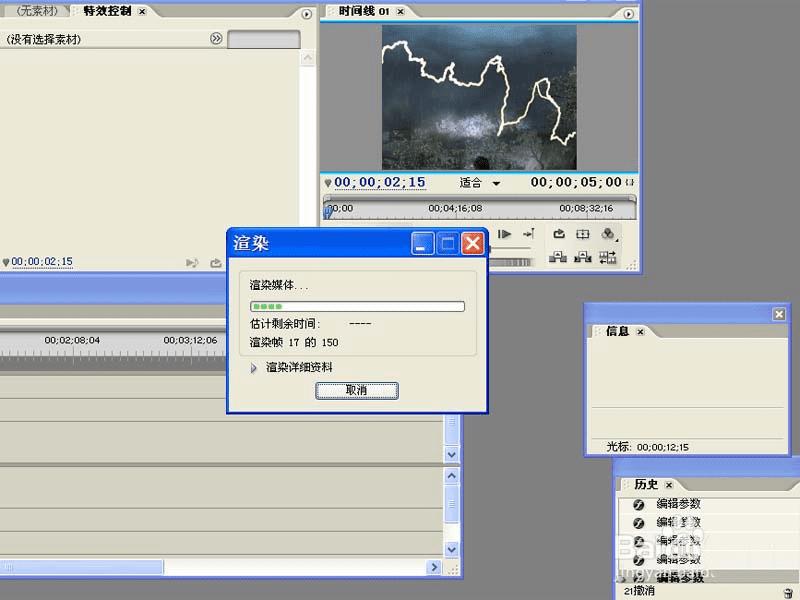The image size is (800, 600).
Task: Click the timeline horizontal scrollbar thumb
Action: [82, 567]
